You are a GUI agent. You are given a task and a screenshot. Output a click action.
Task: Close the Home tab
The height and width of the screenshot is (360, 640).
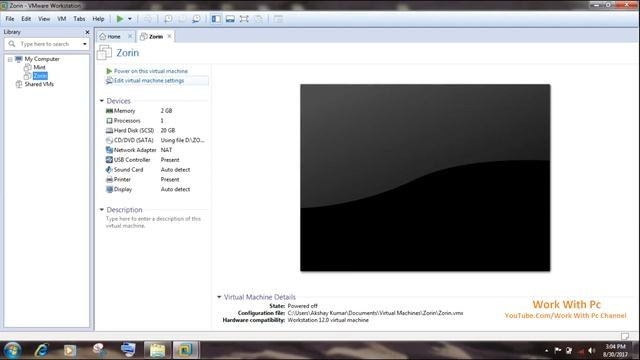coord(130,36)
